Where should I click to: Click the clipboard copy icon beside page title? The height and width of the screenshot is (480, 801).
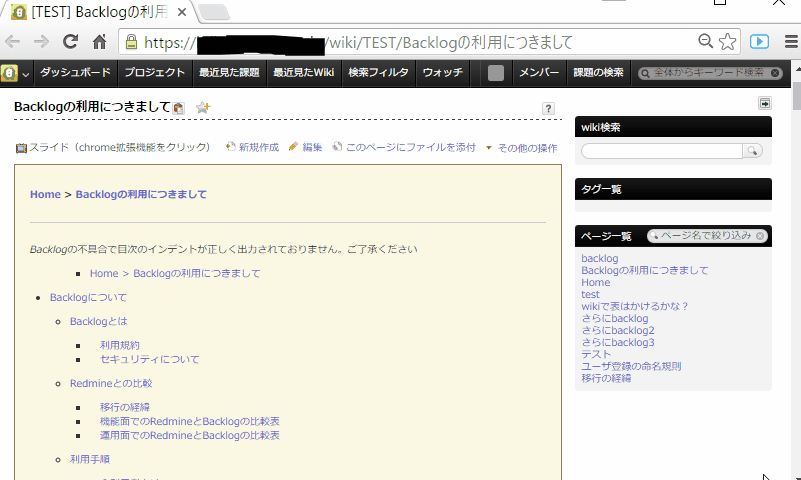pos(178,108)
